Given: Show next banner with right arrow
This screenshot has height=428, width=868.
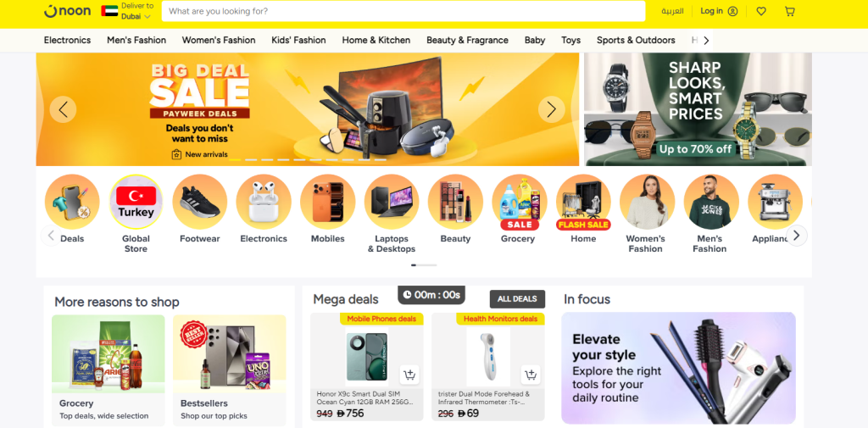Looking at the screenshot, I should [x=551, y=109].
